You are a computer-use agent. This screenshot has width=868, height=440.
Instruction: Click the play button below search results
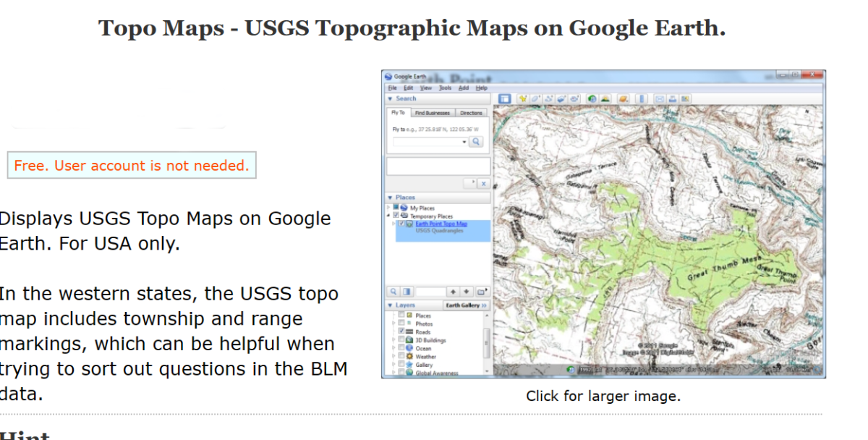point(469,184)
